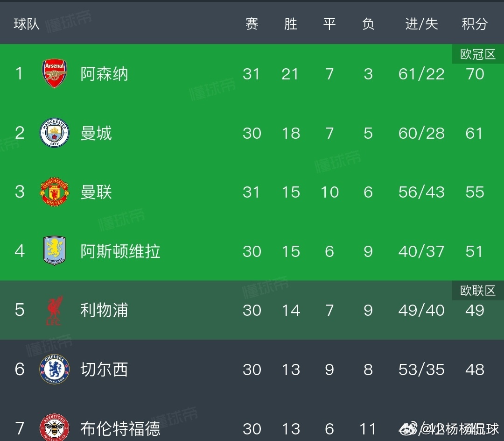Open team page for 曼城
The image size is (504, 441).
point(96,133)
